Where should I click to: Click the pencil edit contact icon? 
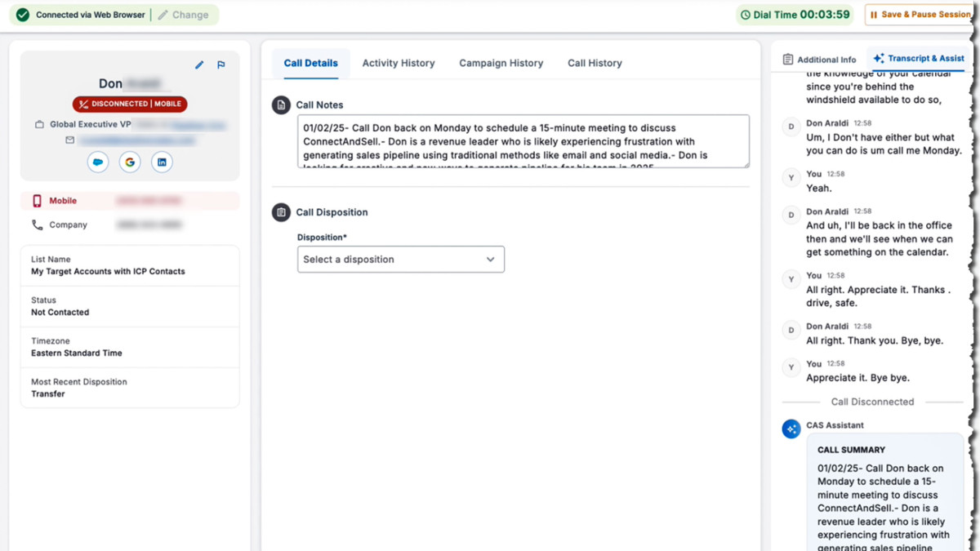point(199,65)
